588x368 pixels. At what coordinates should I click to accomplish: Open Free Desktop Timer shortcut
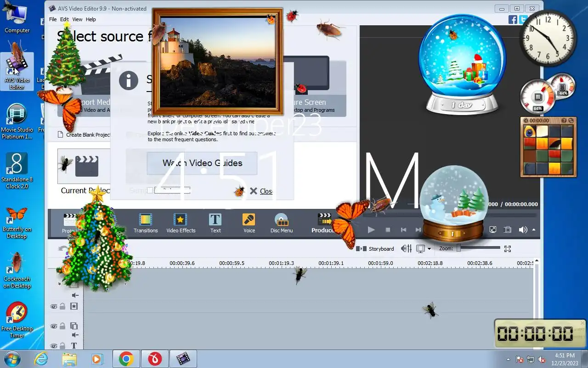17,320
